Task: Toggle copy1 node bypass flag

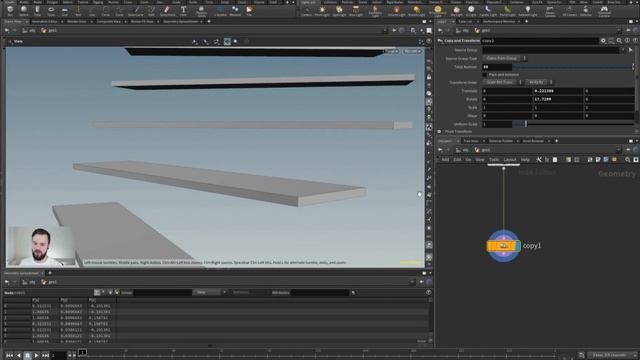Action: tap(489, 246)
